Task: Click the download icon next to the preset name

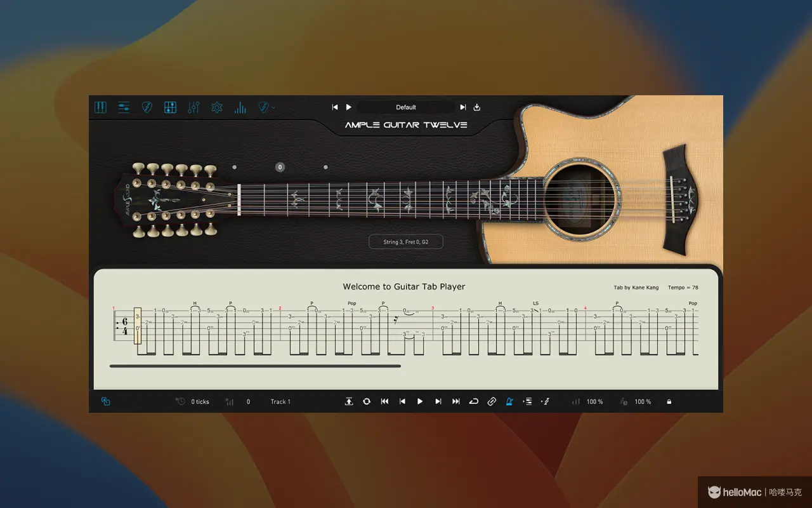Action: click(476, 107)
